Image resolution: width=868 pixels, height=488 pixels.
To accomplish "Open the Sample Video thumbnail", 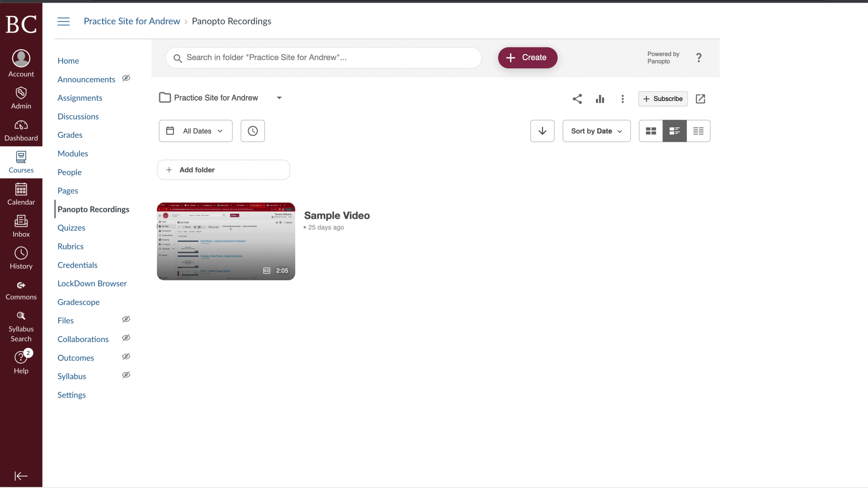I will click(x=226, y=241).
